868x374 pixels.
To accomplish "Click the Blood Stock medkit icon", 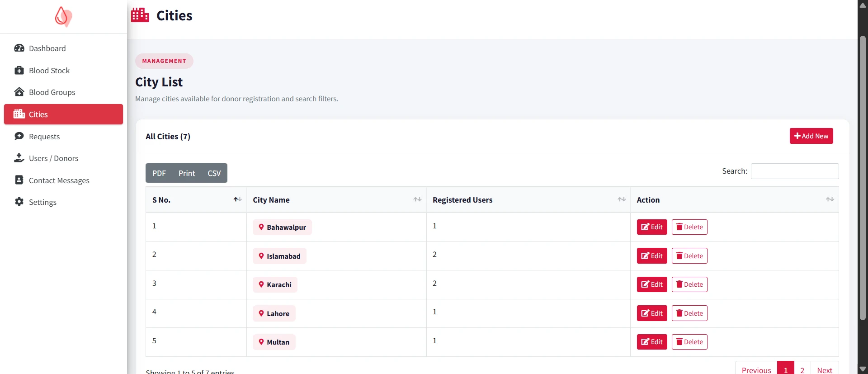I will point(19,70).
